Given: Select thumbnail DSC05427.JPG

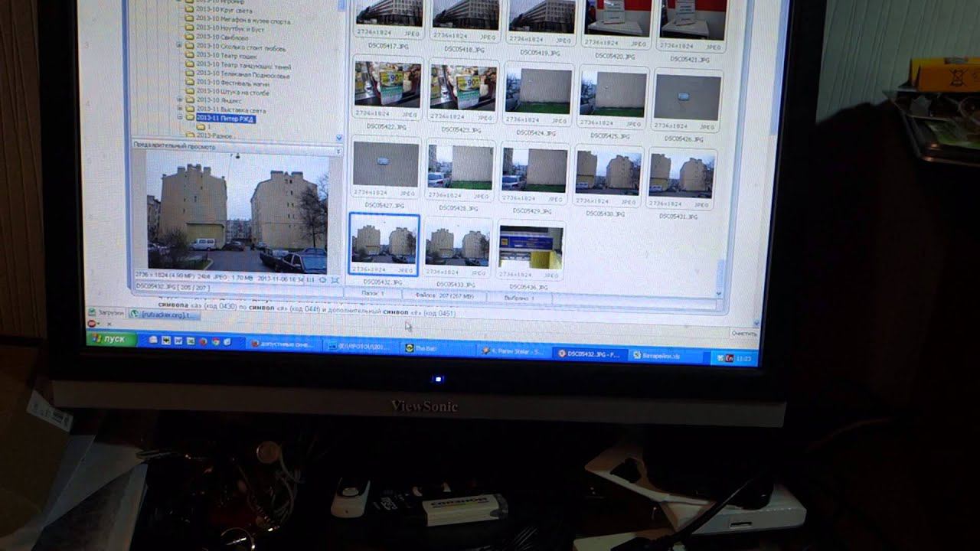Looking at the screenshot, I should pyautogui.click(x=386, y=170).
